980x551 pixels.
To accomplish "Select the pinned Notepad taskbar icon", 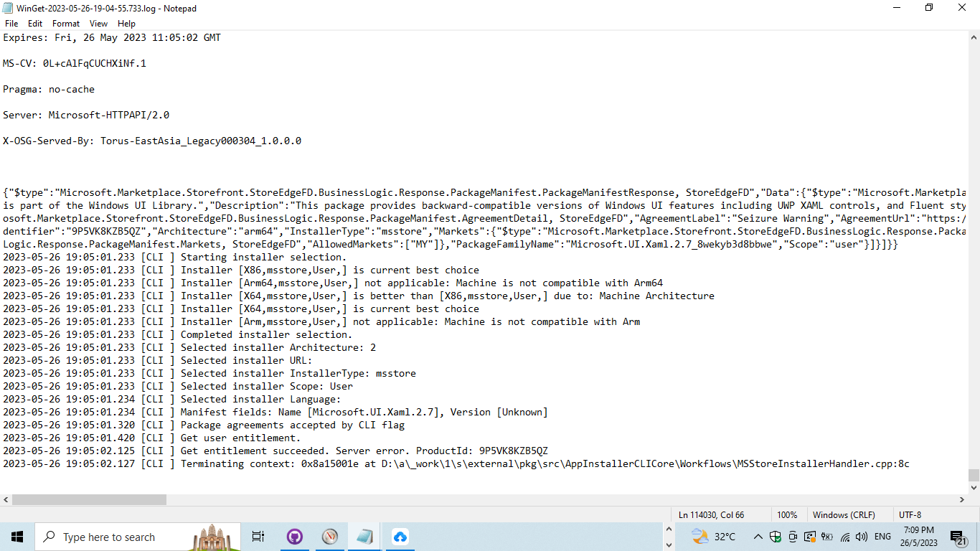I will click(364, 536).
